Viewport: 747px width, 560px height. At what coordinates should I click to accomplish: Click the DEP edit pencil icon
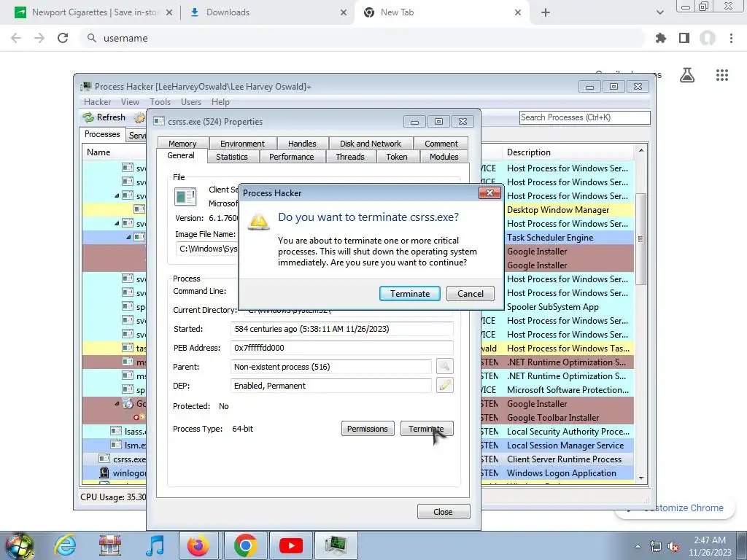pos(444,385)
